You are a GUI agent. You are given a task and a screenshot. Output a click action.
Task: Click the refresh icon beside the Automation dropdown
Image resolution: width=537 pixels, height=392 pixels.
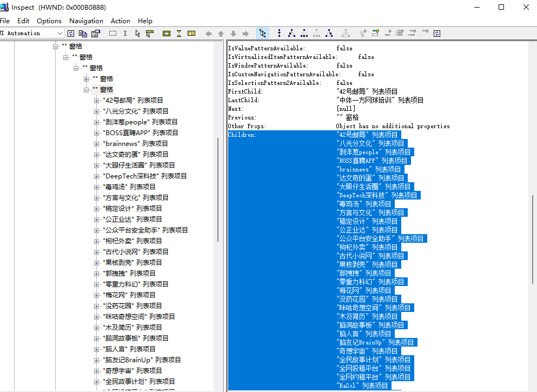(71, 34)
